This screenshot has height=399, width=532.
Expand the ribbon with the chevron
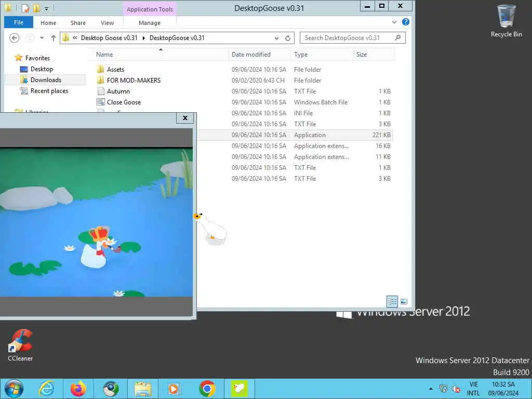click(394, 22)
